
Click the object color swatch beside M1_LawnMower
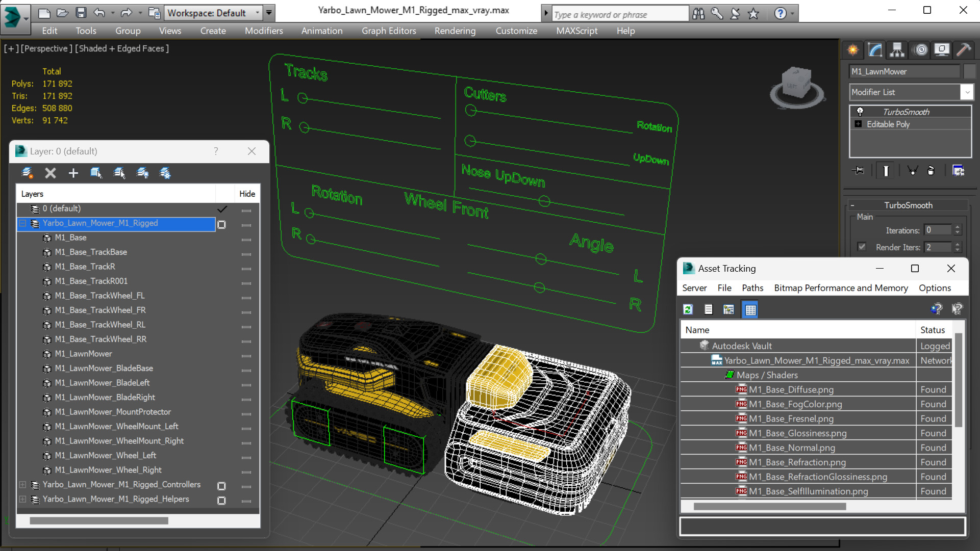tap(969, 71)
